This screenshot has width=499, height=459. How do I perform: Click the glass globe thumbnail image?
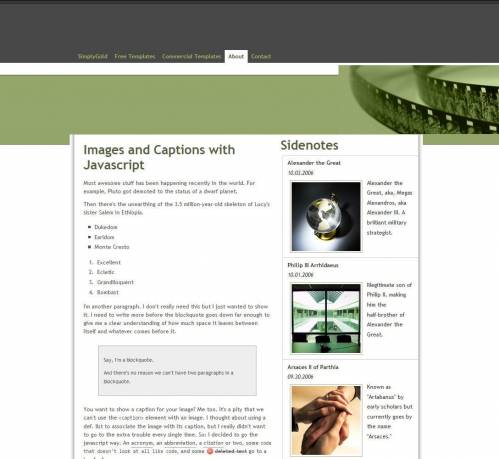326,216
